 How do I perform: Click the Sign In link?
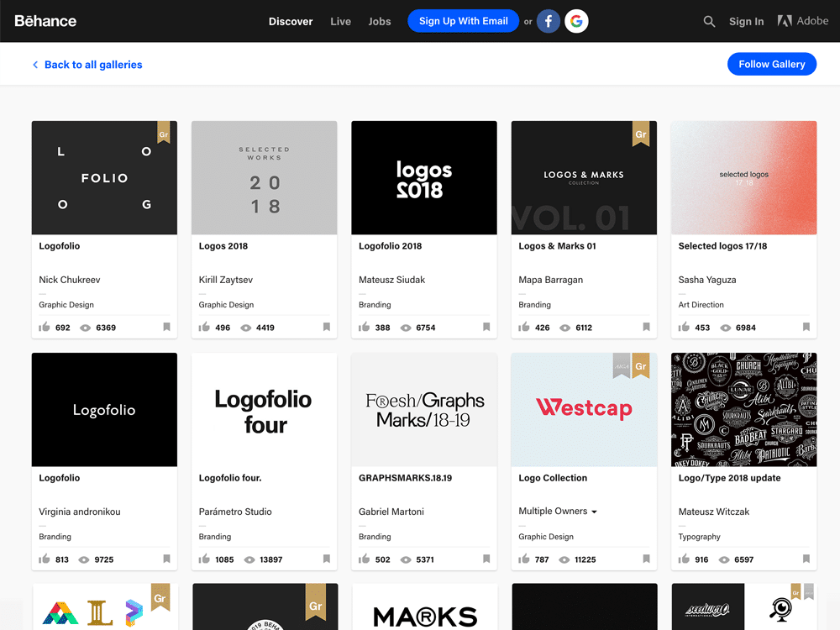tap(746, 22)
